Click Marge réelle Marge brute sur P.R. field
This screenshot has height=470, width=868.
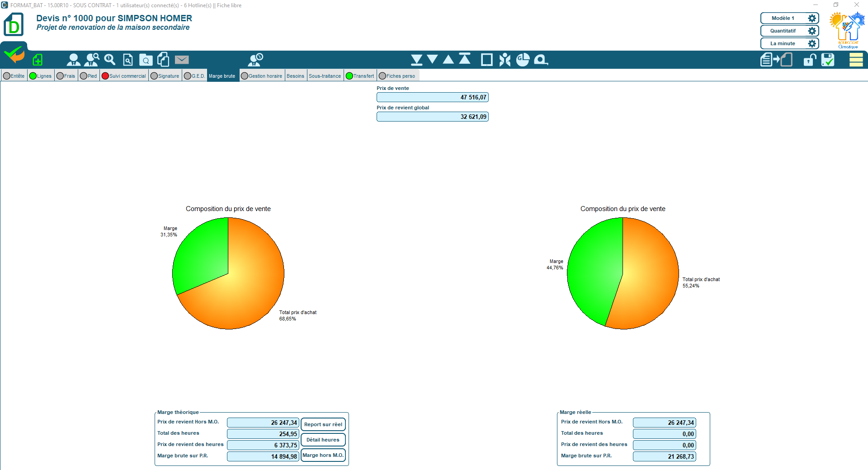(665, 456)
